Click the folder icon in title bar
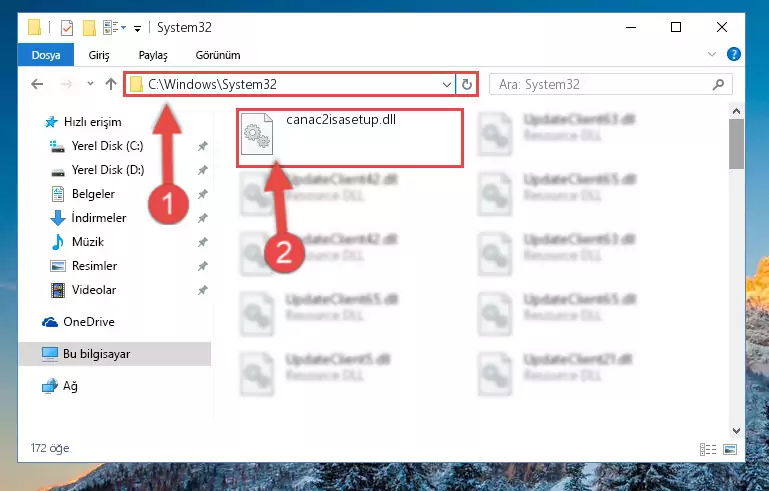This screenshot has width=769, height=491. tap(34, 27)
